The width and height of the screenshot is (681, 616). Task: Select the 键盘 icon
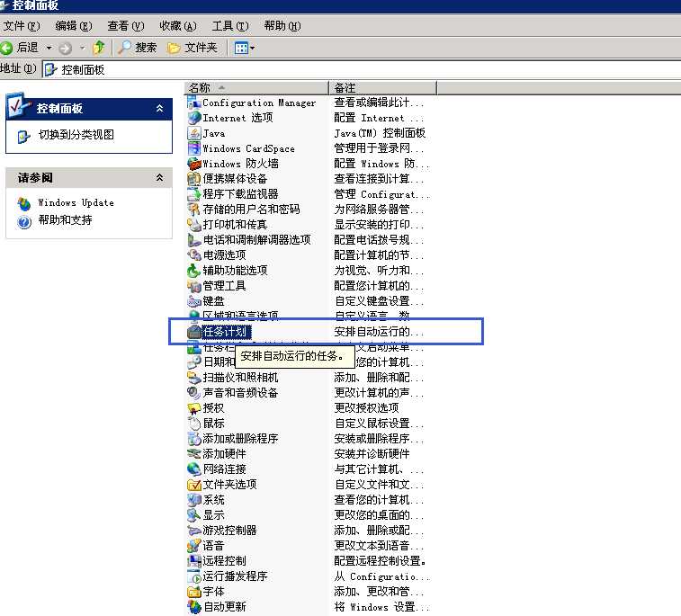coord(193,301)
